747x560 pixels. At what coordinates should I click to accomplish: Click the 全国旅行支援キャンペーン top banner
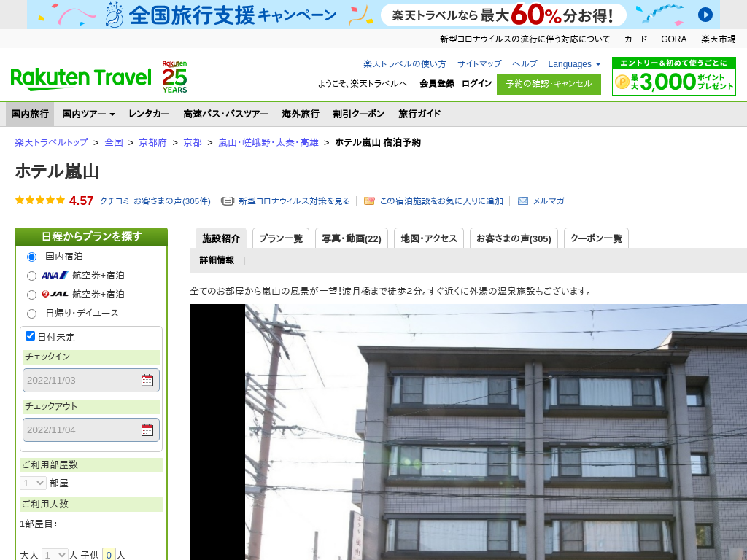(373, 15)
